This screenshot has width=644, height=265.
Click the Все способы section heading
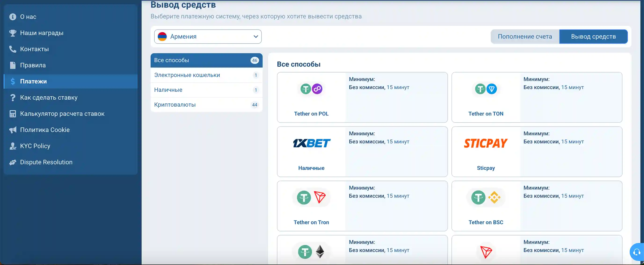point(298,64)
